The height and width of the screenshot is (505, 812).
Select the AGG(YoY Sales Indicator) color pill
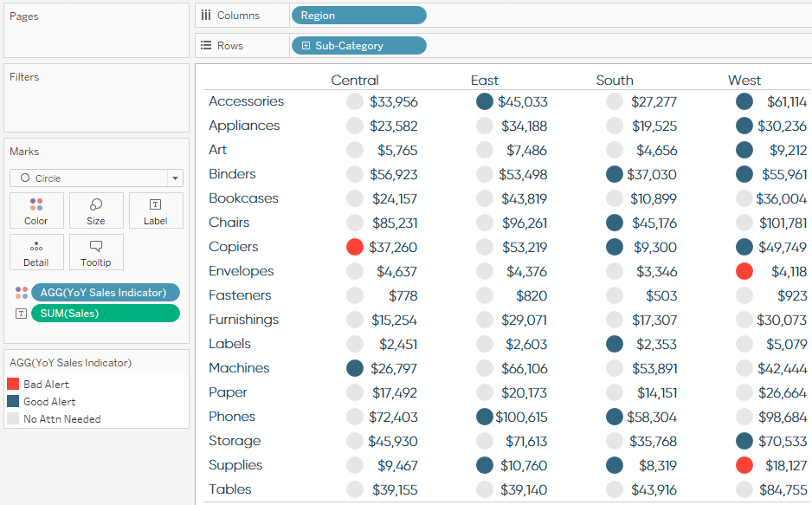105,292
